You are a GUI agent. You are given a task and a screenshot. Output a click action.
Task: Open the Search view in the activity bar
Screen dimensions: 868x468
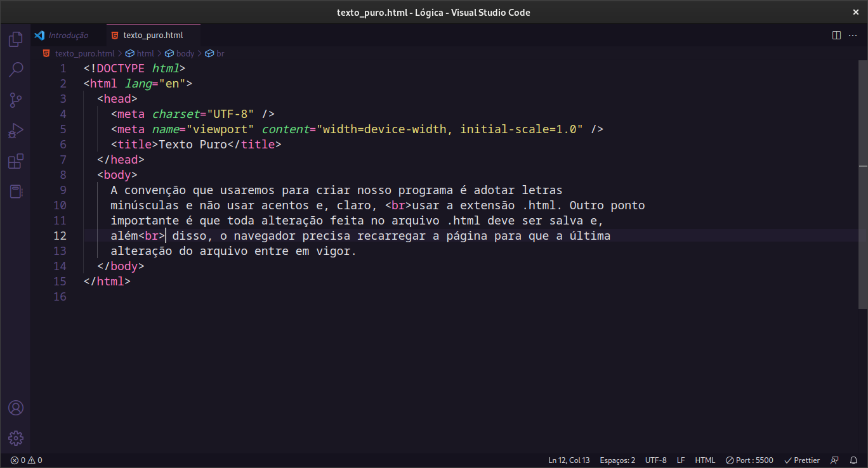[16, 70]
